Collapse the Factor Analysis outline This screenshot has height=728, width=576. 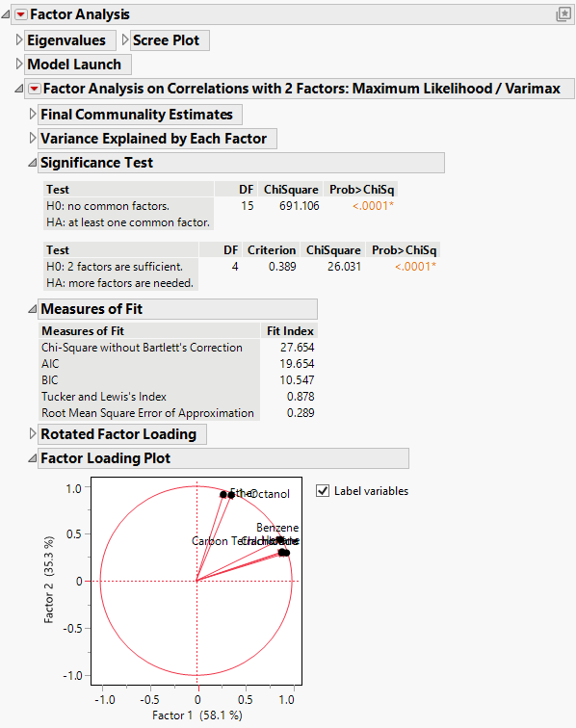pos(6,14)
